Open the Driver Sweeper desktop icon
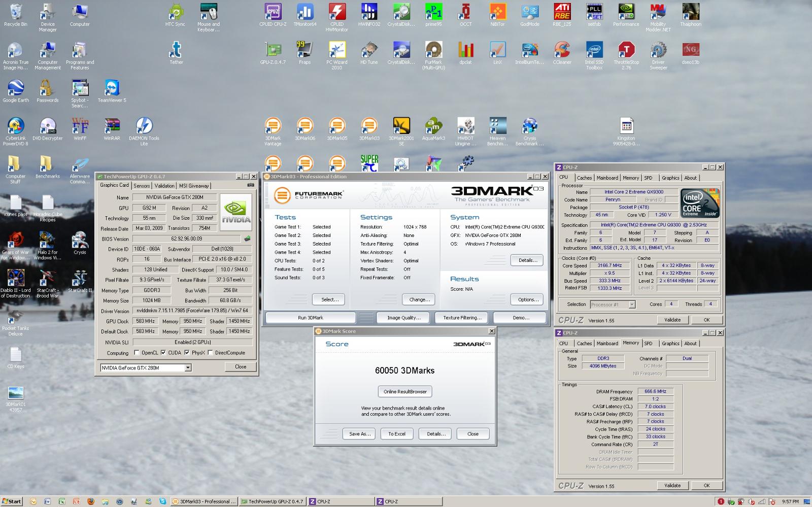The width and height of the screenshot is (812, 507). [x=658, y=55]
